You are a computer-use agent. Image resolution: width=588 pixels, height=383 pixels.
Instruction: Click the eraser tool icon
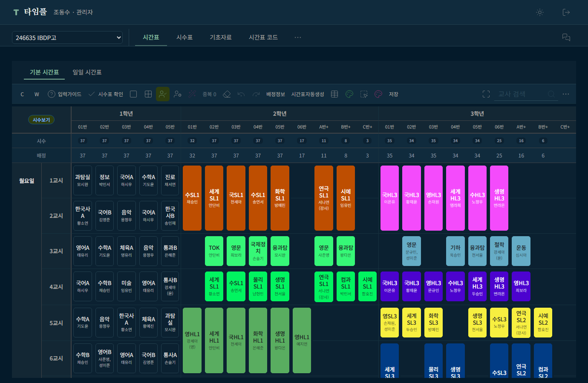pyautogui.click(x=227, y=94)
